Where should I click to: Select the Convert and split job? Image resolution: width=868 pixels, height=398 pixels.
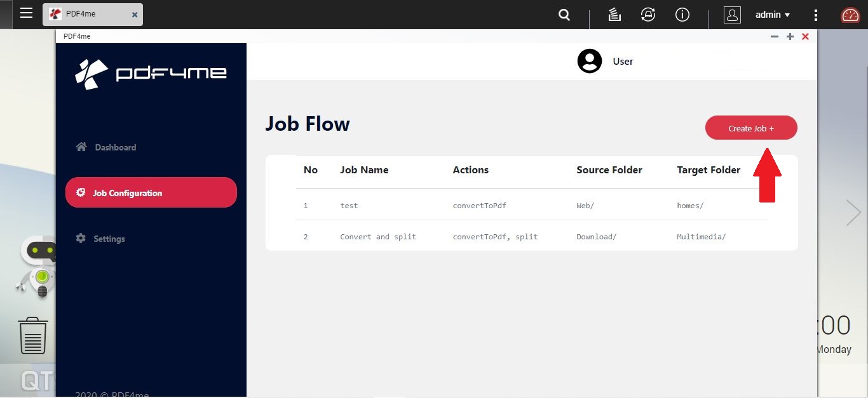[x=378, y=237]
